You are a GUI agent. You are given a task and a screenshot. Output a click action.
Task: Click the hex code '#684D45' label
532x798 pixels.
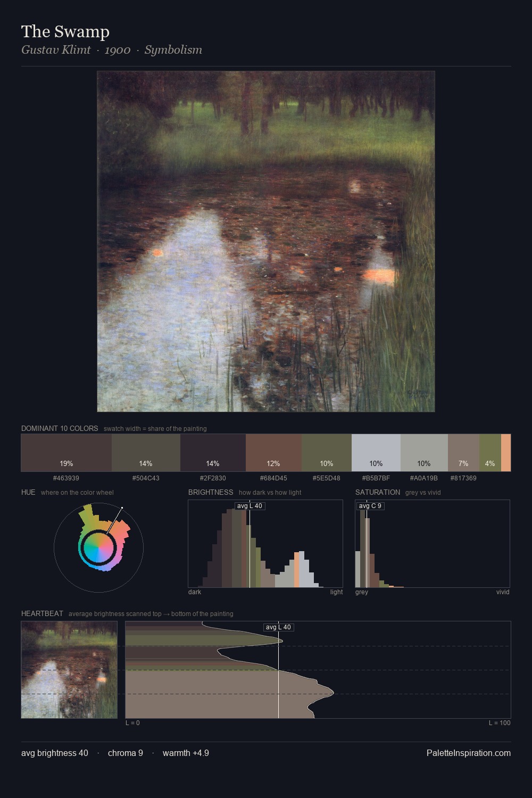(x=273, y=478)
